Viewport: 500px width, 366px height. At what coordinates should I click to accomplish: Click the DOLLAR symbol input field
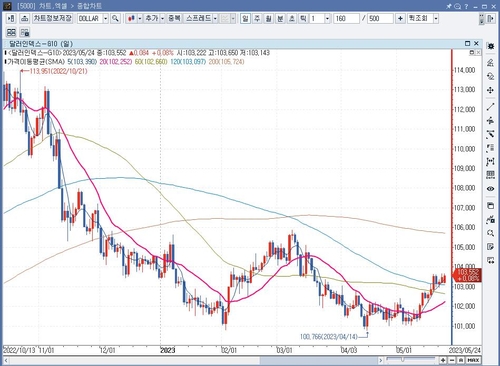point(90,18)
